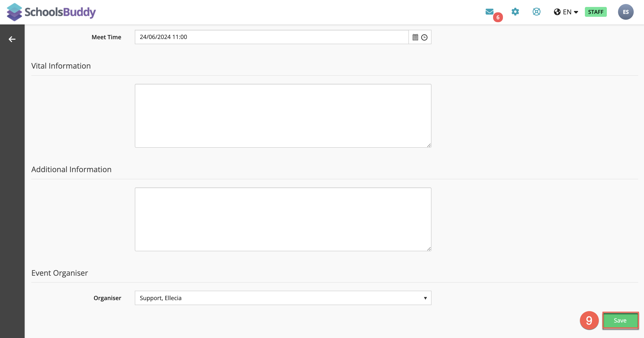Click into the Meet Time field
644x338 pixels.
click(271, 37)
